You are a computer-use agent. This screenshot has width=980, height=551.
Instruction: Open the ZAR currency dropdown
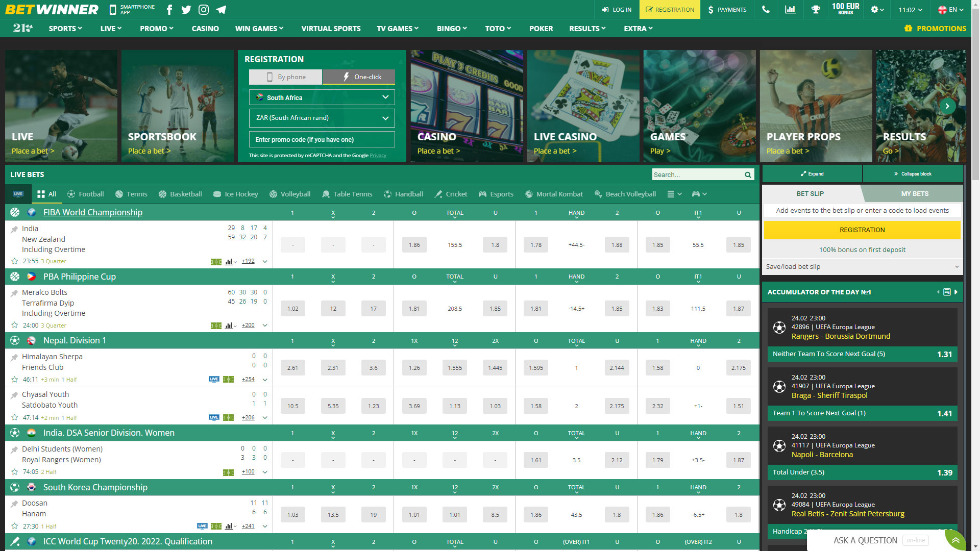point(322,118)
